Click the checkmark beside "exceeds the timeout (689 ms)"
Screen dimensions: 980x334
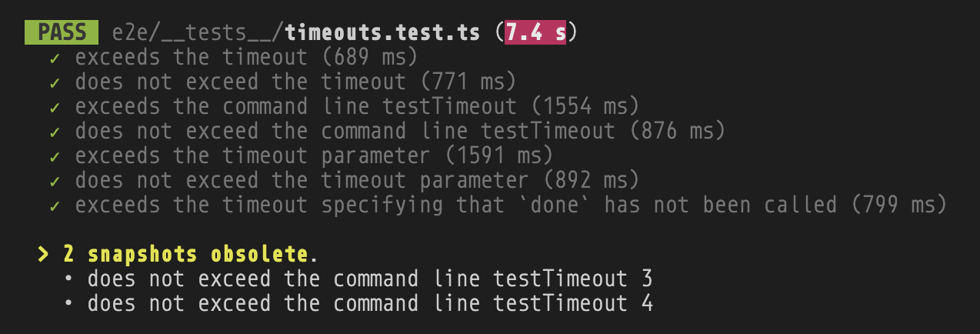tap(55, 58)
